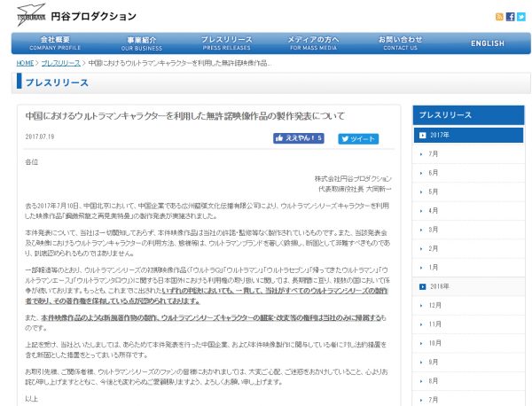This screenshot has height=406, width=532.
Task: Open 2月 under 2017年
Action: pos(468,248)
